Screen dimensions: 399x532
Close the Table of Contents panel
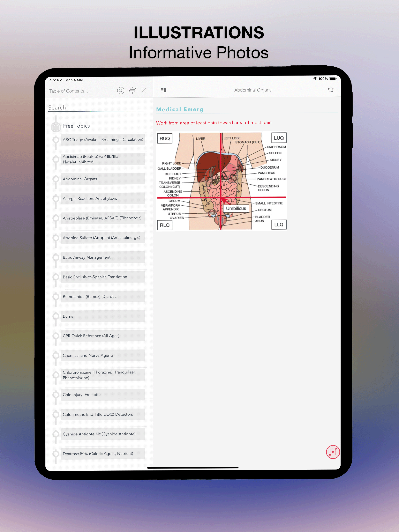click(144, 90)
